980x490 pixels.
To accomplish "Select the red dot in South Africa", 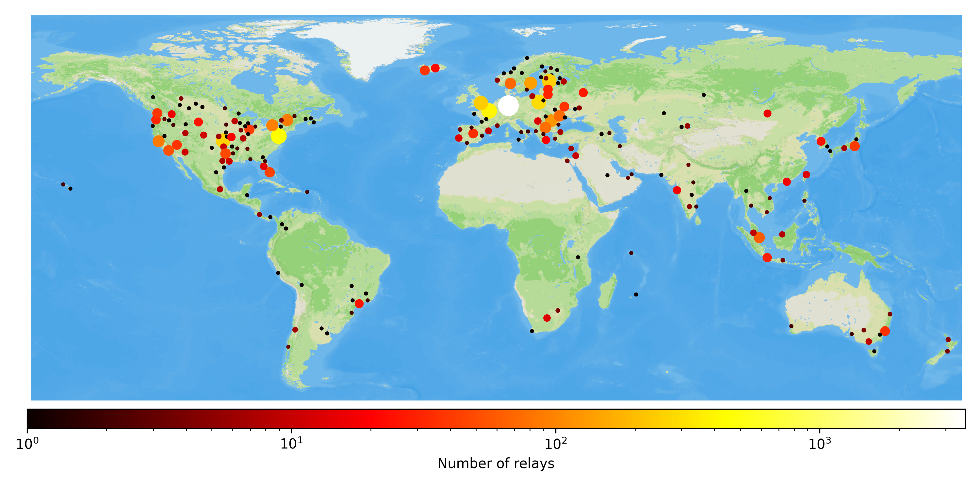I will (547, 318).
